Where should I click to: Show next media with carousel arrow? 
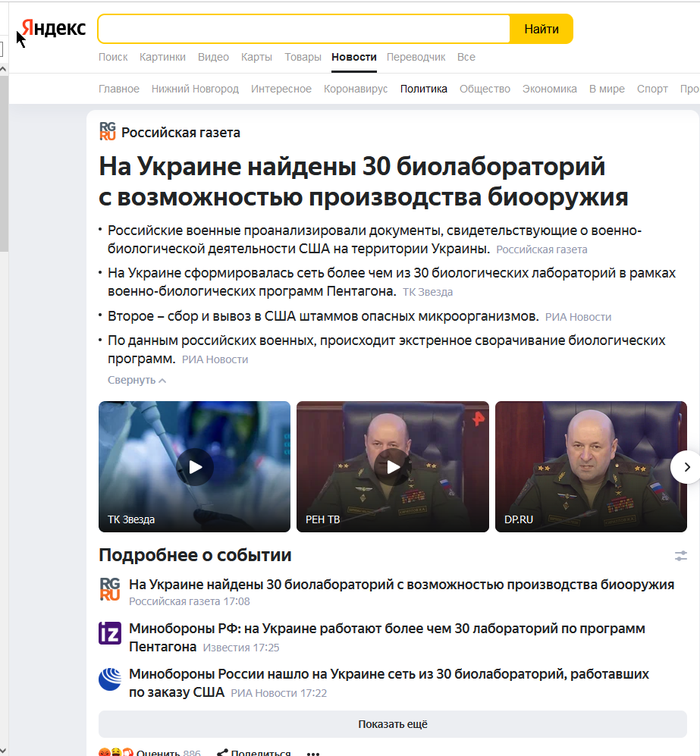coord(686,466)
